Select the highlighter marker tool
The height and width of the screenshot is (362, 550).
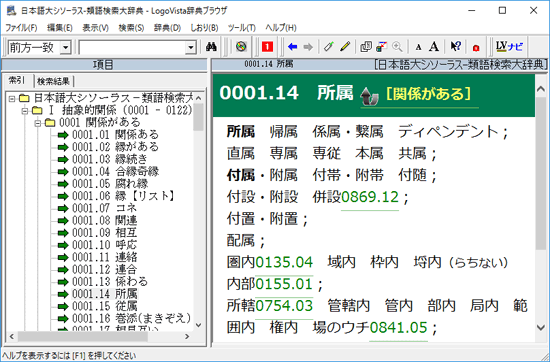pos(329,47)
